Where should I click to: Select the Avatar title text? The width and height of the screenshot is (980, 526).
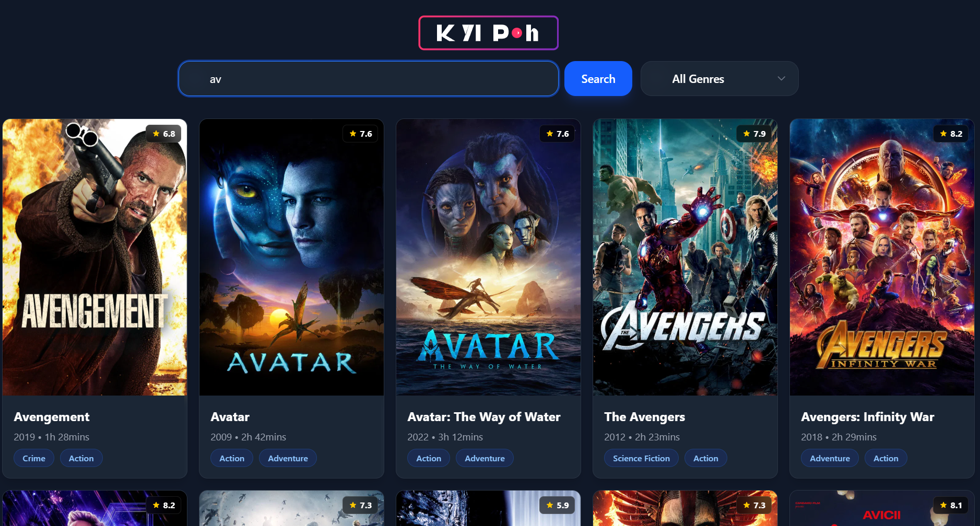(x=230, y=417)
